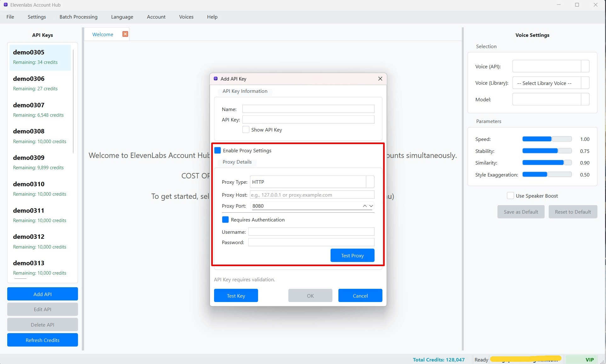Image resolution: width=606 pixels, height=364 pixels.
Task: Focus the API Key input field
Action: [308, 120]
